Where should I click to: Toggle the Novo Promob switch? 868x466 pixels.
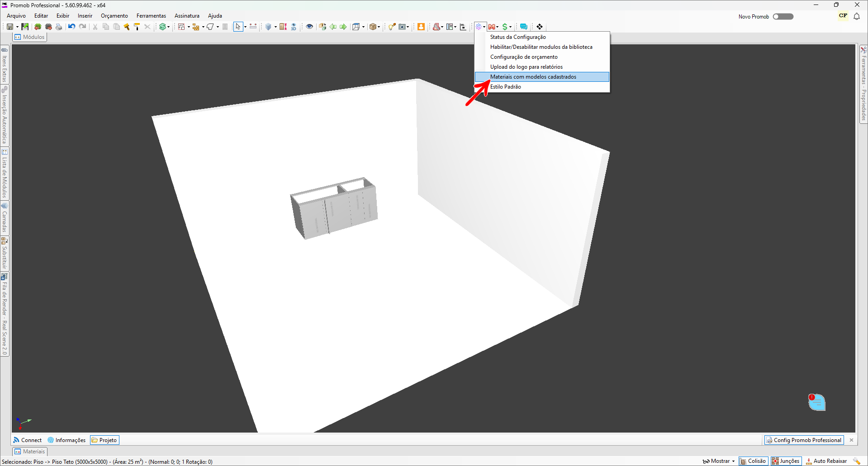783,17
